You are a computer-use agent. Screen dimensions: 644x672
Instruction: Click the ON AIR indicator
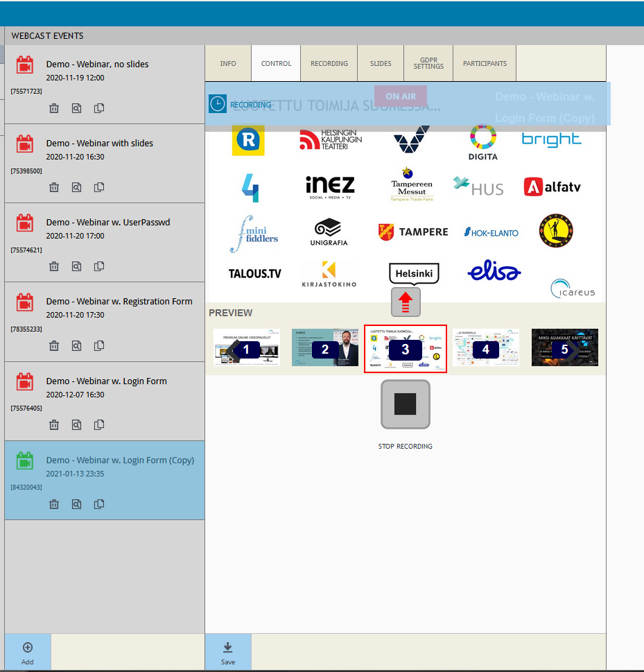[401, 96]
